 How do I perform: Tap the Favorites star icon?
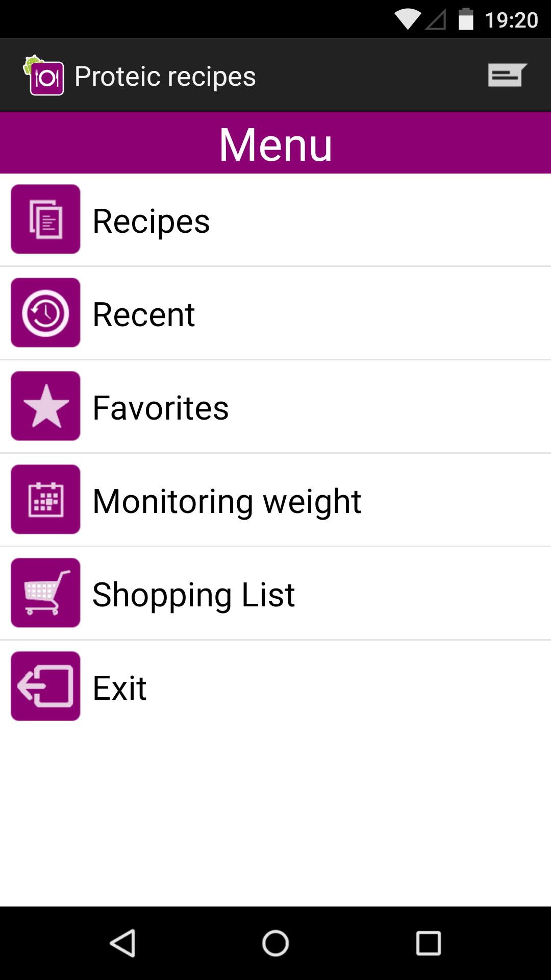point(45,406)
